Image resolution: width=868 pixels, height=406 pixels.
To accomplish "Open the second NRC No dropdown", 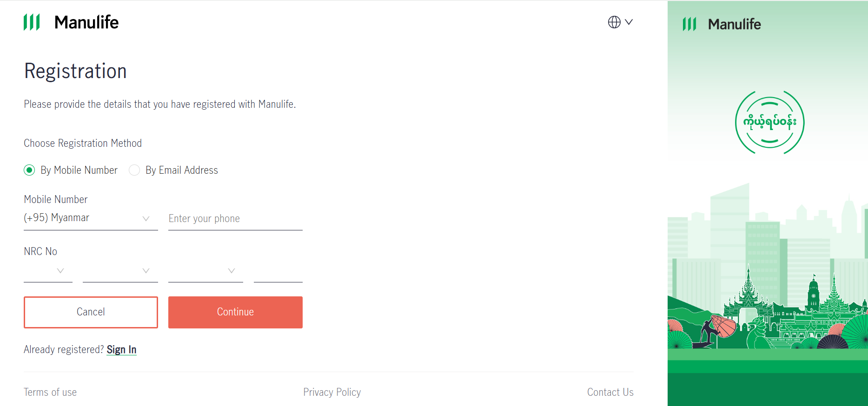I will click(x=120, y=271).
